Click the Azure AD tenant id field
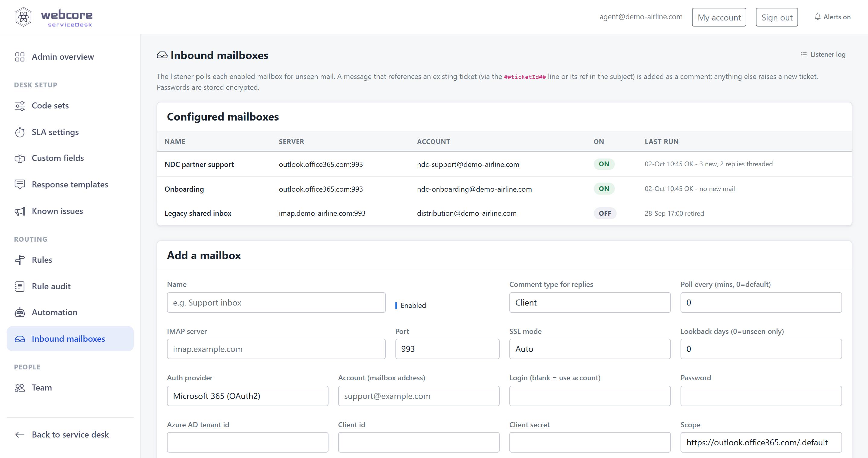Screen dimensions: 868x458 (247, 443)
